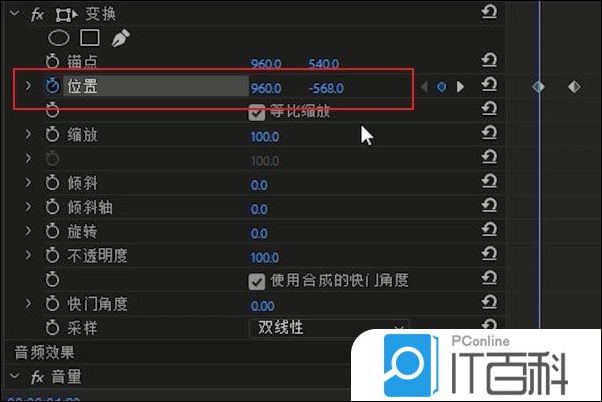Expand the 倾斜轴 skew axis property

(x=28, y=207)
